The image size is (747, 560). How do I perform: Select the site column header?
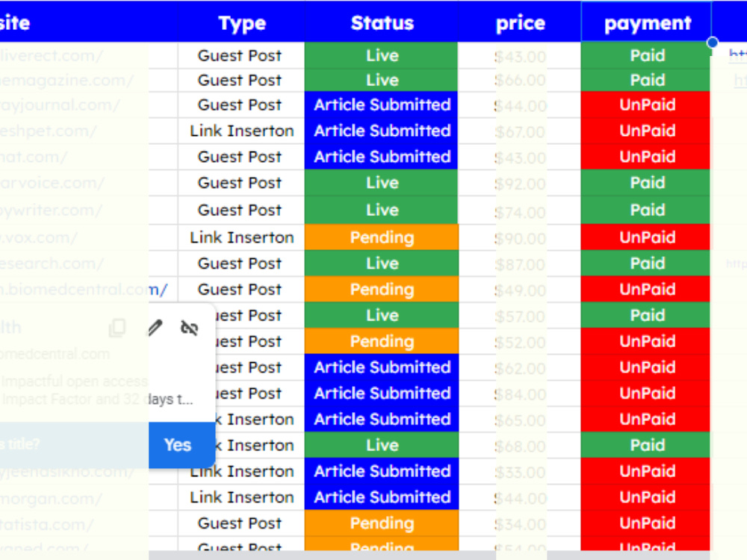(89, 22)
